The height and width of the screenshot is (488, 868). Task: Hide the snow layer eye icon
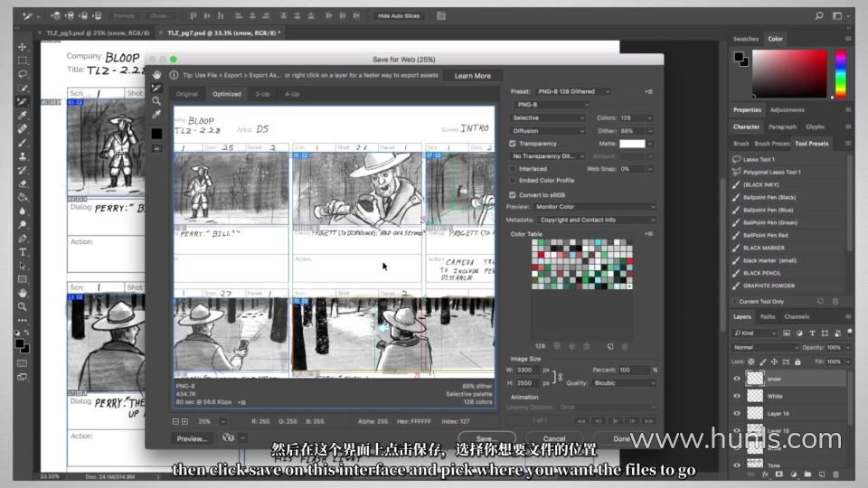pos(737,379)
